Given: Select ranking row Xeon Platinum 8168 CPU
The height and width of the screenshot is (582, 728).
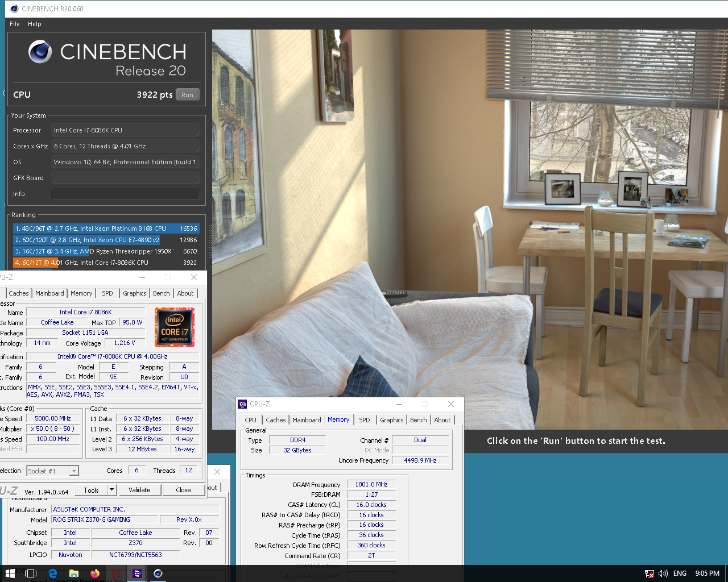Looking at the screenshot, I should click(x=106, y=228).
